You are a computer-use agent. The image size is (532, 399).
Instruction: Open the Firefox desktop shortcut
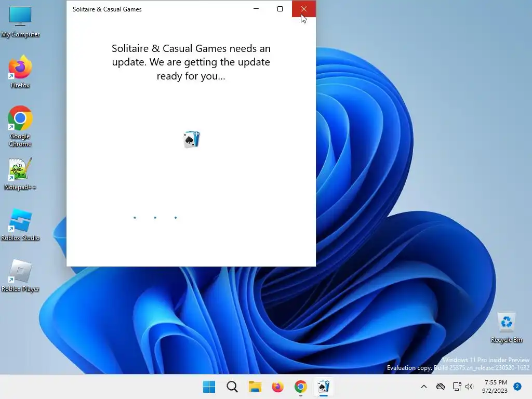pyautogui.click(x=20, y=72)
